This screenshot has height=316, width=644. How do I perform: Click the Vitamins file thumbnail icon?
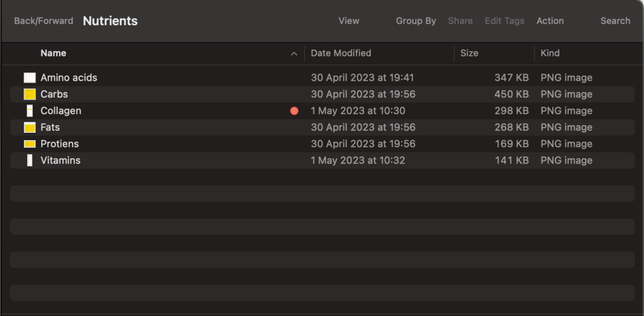[29, 161]
